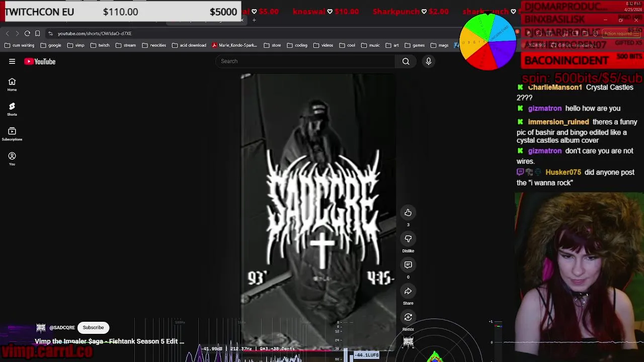Click the TWITCHCON EU goal label
Screen dimensions: 644x362
[x=40, y=12]
